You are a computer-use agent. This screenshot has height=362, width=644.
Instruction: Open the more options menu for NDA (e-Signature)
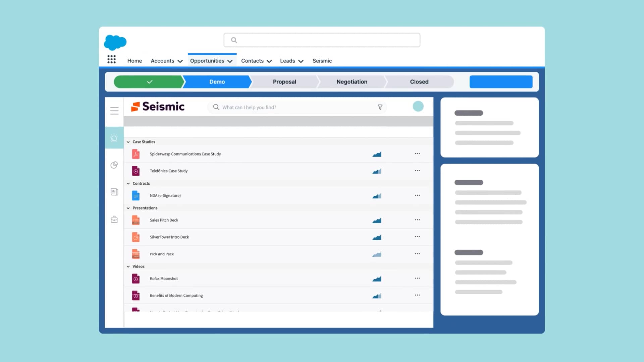coord(417,195)
